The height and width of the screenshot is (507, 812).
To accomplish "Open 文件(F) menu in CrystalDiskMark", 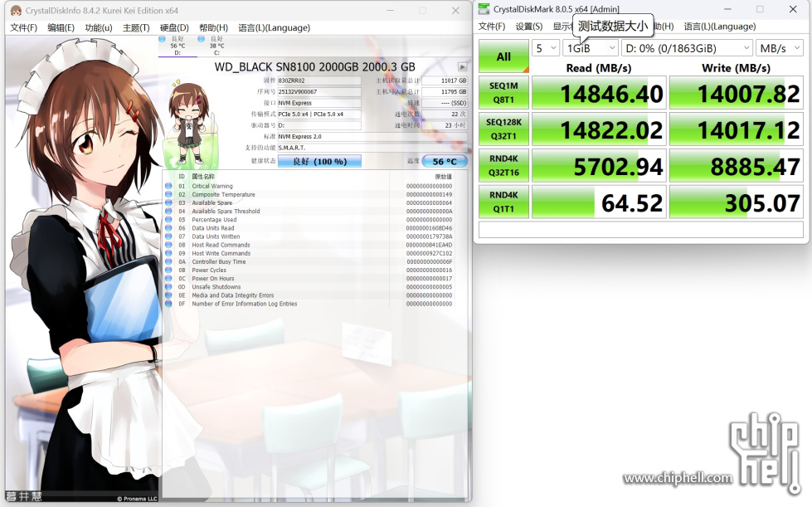I will 492,27.
